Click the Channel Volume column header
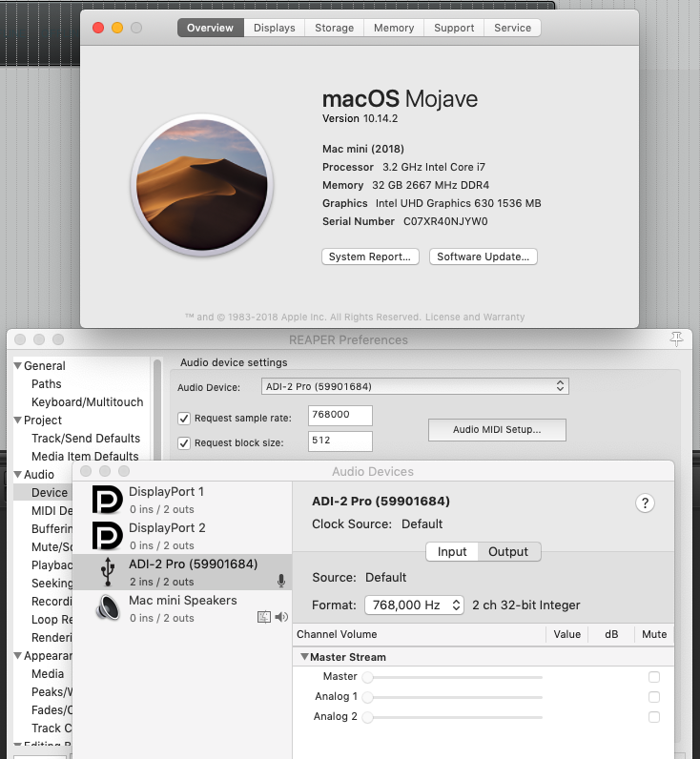The height and width of the screenshot is (759, 700). pyautogui.click(x=420, y=634)
